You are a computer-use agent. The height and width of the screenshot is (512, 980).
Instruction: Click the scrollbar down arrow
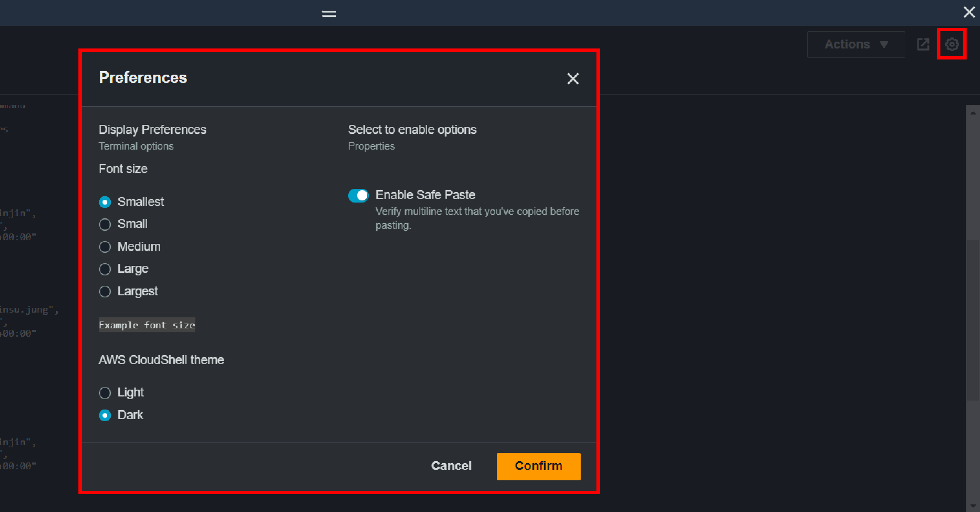[973, 506]
